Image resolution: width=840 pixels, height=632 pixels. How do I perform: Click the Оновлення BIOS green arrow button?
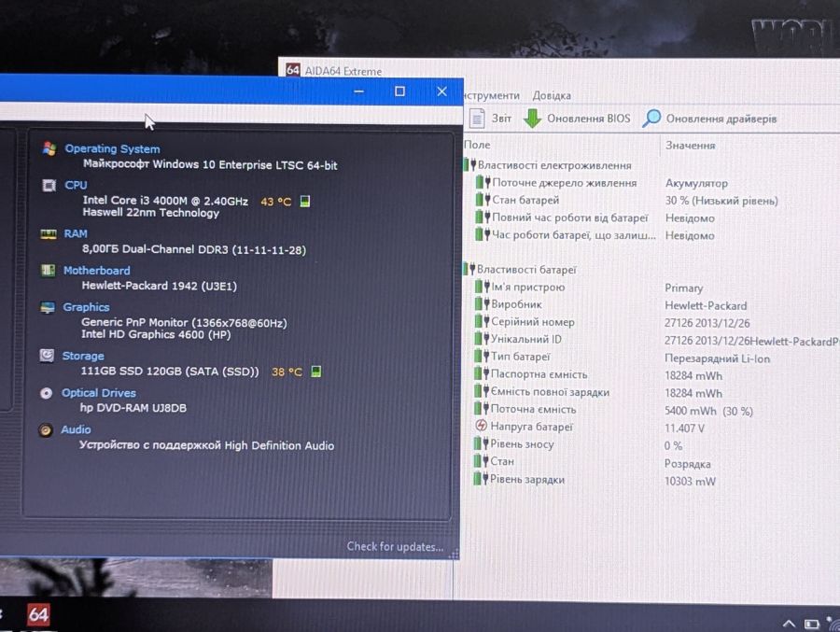pos(577,119)
